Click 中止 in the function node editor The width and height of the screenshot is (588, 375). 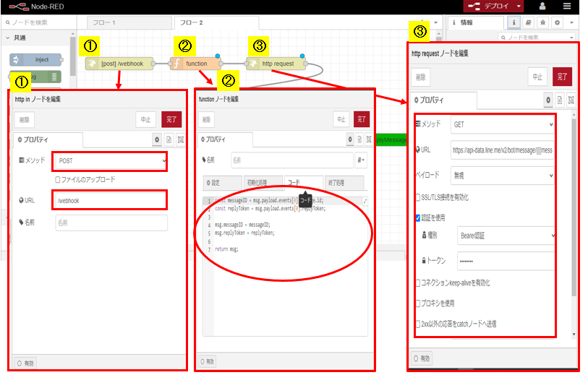point(341,119)
